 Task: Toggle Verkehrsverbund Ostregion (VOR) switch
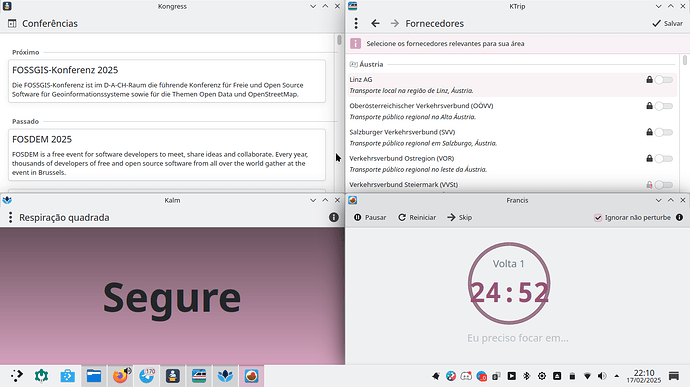coord(664,158)
